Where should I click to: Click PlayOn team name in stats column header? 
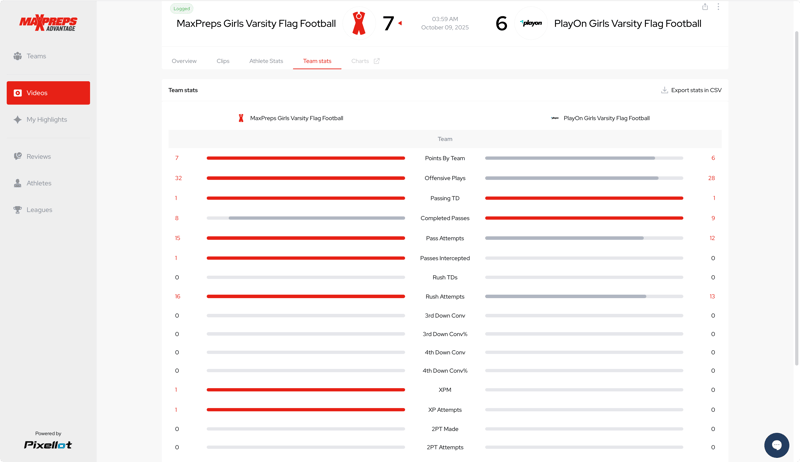click(x=607, y=118)
